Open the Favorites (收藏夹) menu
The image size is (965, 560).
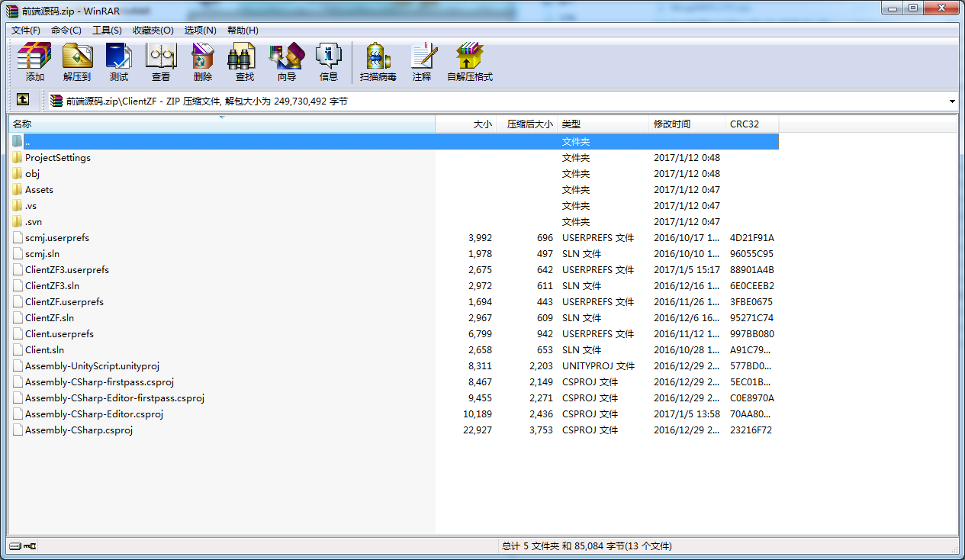pos(153,30)
